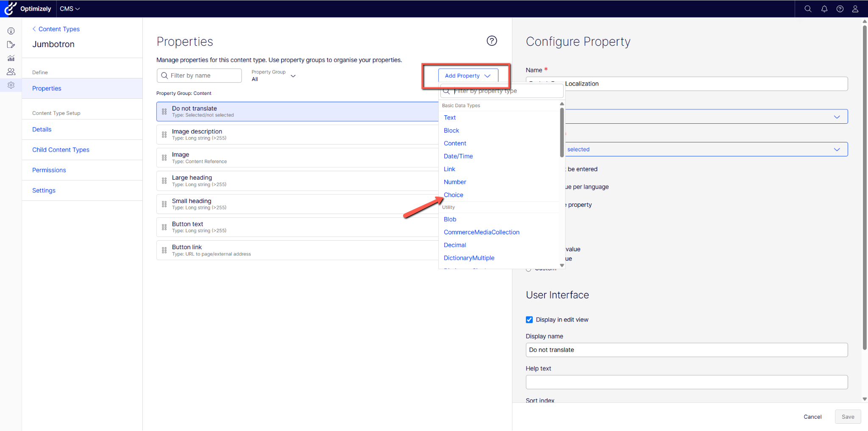Click the drag handle of Button text
868x431 pixels.
coord(164,227)
